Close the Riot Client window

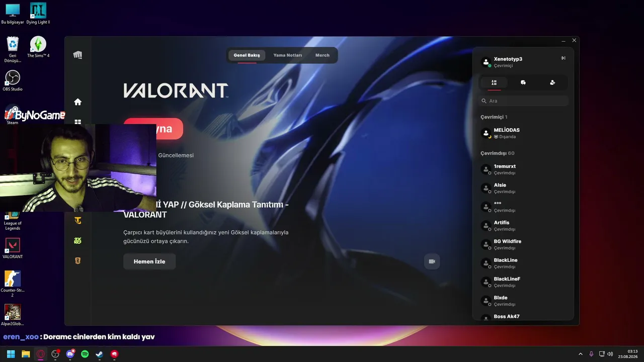pyautogui.click(x=574, y=40)
